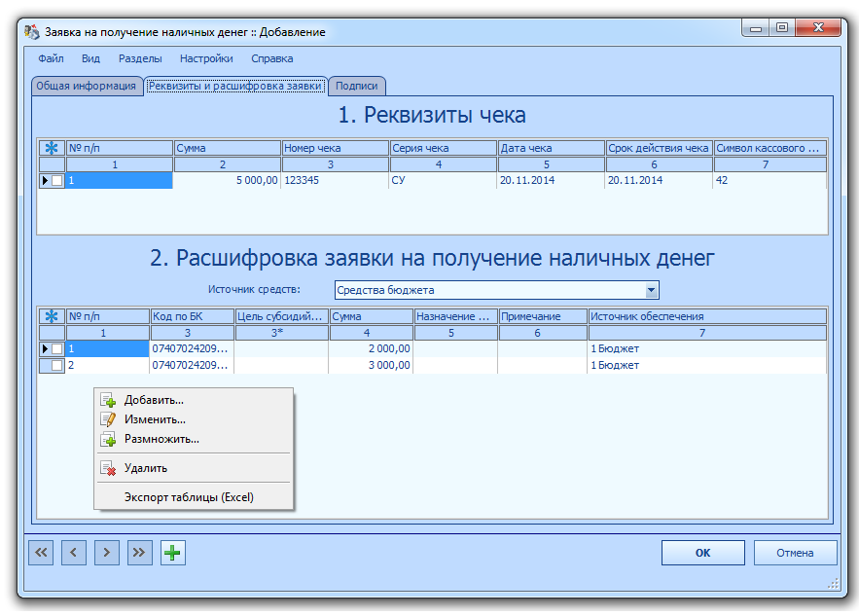
Task: Tick the checkbox of check row 123345
Action: [57, 180]
